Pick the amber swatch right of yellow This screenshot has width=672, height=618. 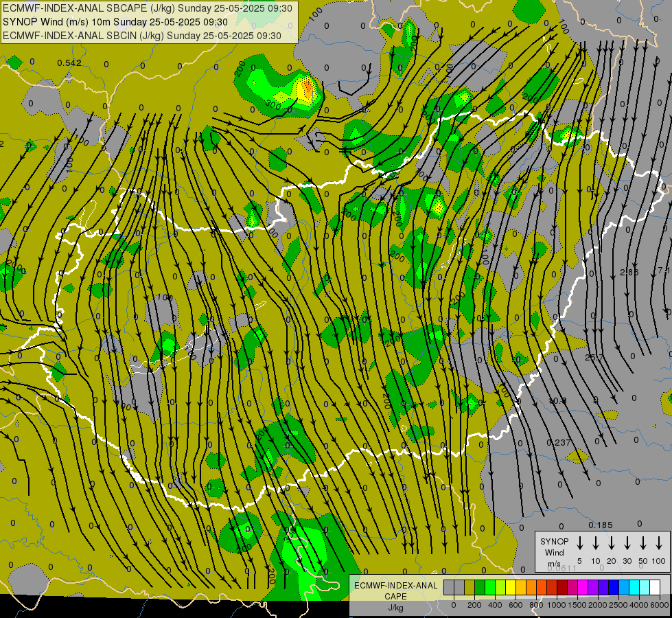point(521,588)
